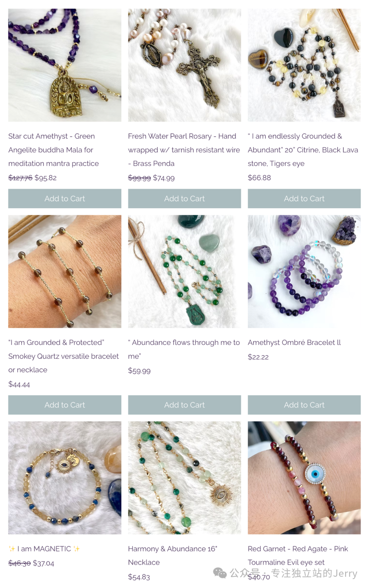Add Amethyst Ombré Bracelet ll to cart
This screenshot has width=369, height=588.
click(x=304, y=405)
